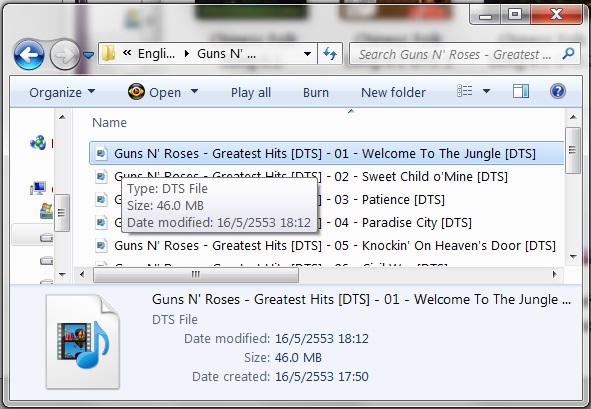591x409 pixels.
Task: Click the horizontal scrollbar thumb
Action: [x=196, y=274]
